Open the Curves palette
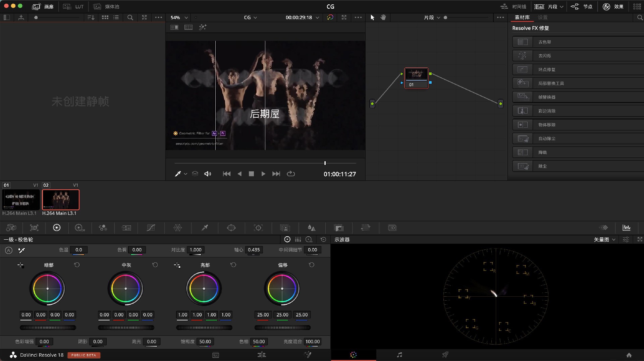 151,228
